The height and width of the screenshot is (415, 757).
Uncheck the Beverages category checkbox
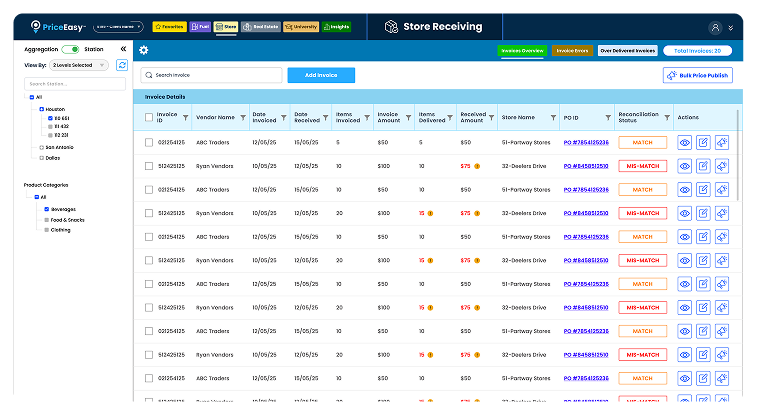(46, 209)
